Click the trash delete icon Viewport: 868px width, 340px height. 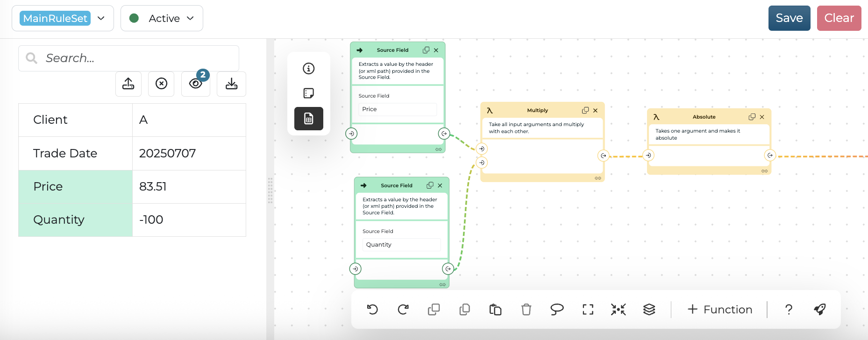(x=526, y=309)
